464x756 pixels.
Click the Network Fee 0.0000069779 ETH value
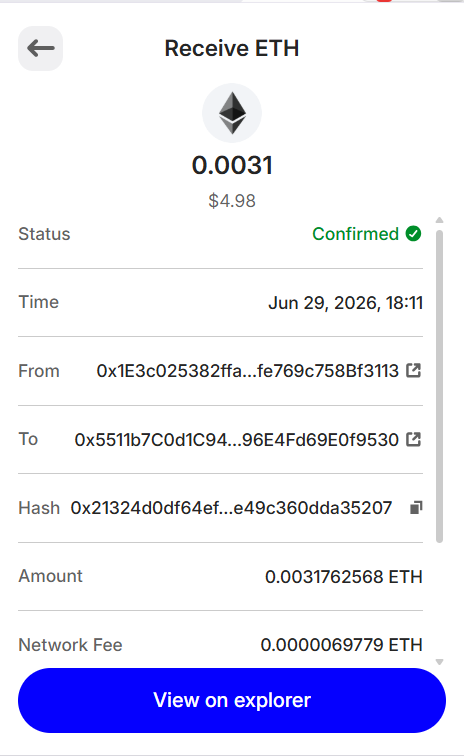(341, 645)
